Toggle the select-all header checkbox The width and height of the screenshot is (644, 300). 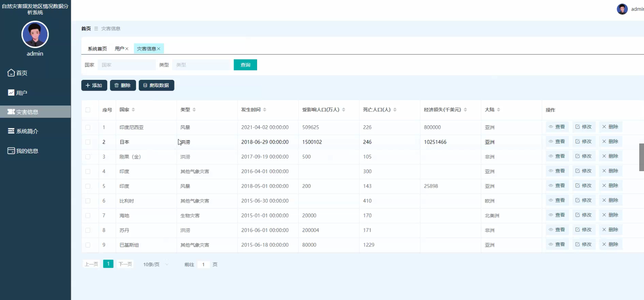pyautogui.click(x=88, y=110)
